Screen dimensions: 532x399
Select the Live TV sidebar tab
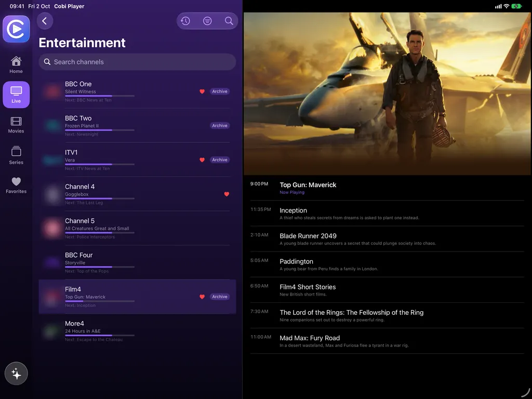tap(16, 95)
